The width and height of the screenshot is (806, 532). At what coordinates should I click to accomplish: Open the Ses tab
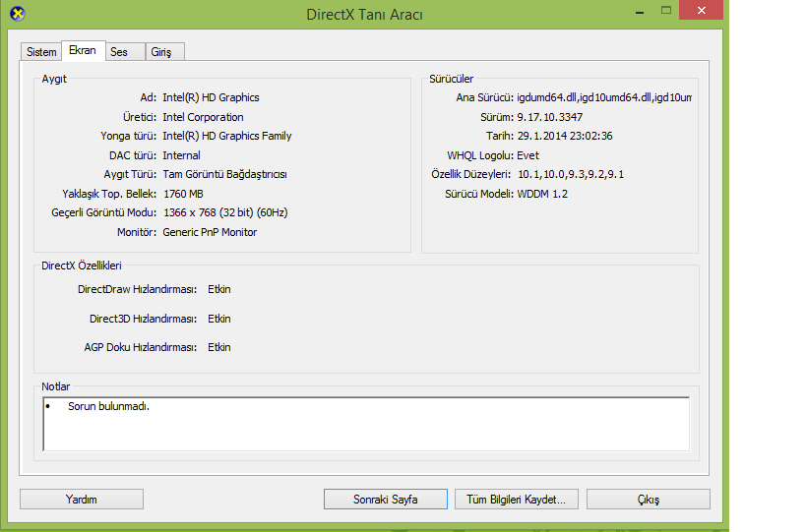(124, 52)
